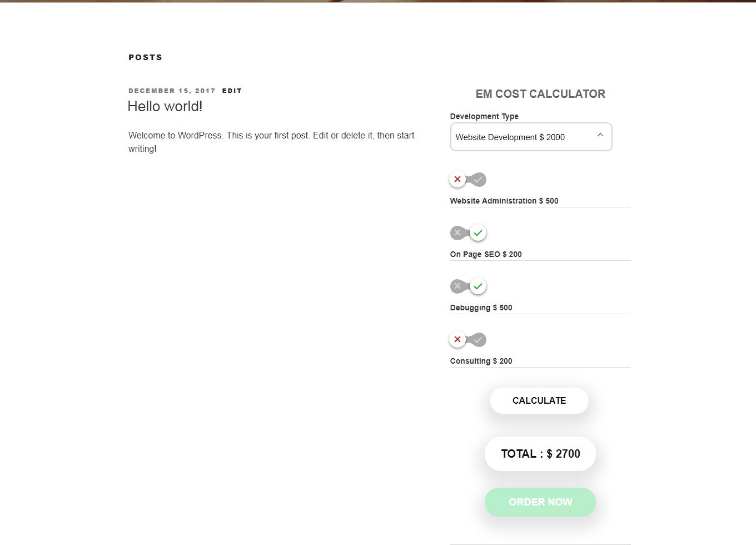
Task: Click green checkmark on Debugging toggle
Action: point(478,286)
